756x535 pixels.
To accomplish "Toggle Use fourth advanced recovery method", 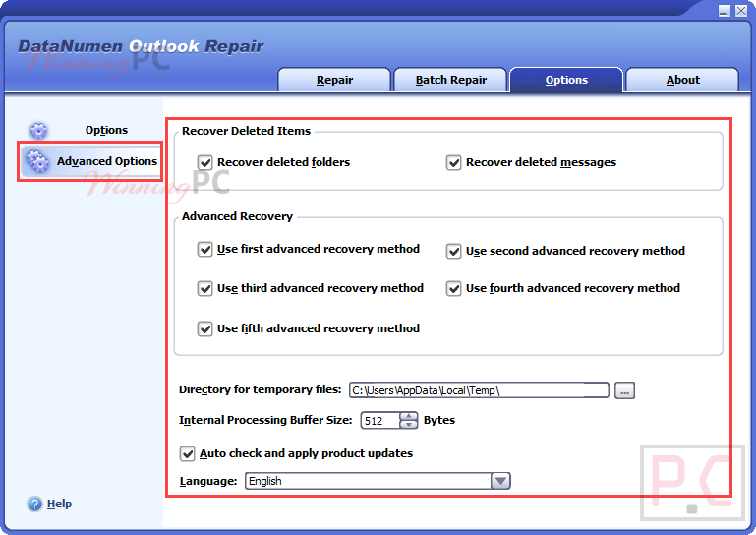I will 453,288.
